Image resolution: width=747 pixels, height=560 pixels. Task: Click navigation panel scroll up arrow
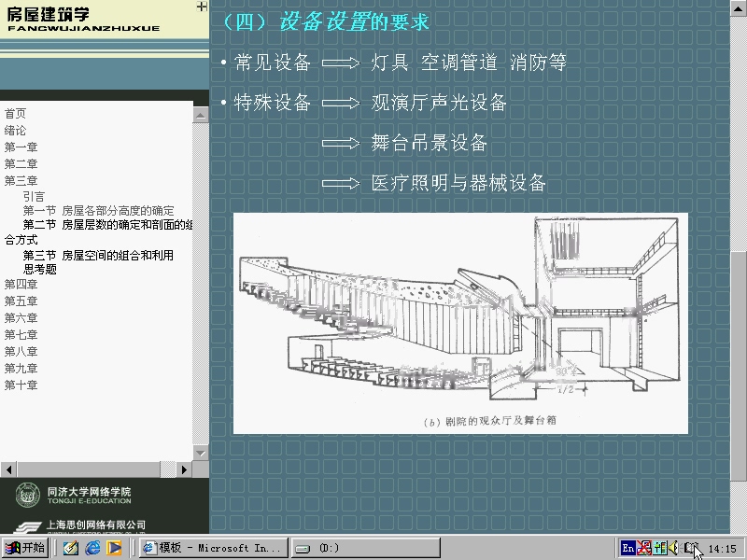pos(201,115)
